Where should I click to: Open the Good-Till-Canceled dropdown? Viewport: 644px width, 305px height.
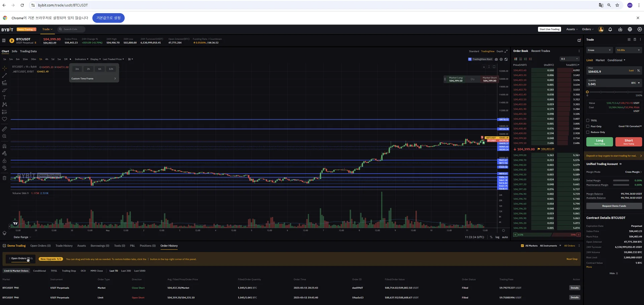(x=630, y=126)
